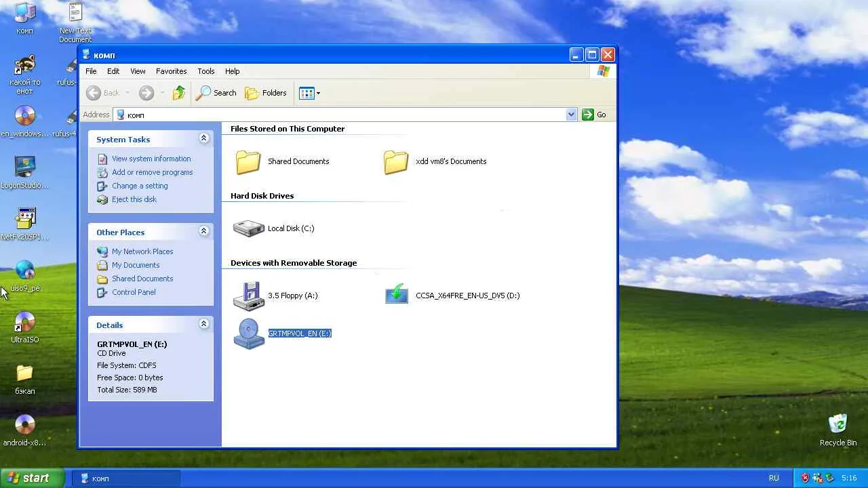This screenshot has height=488, width=868.
Task: Click the green Go button
Action: (594, 115)
